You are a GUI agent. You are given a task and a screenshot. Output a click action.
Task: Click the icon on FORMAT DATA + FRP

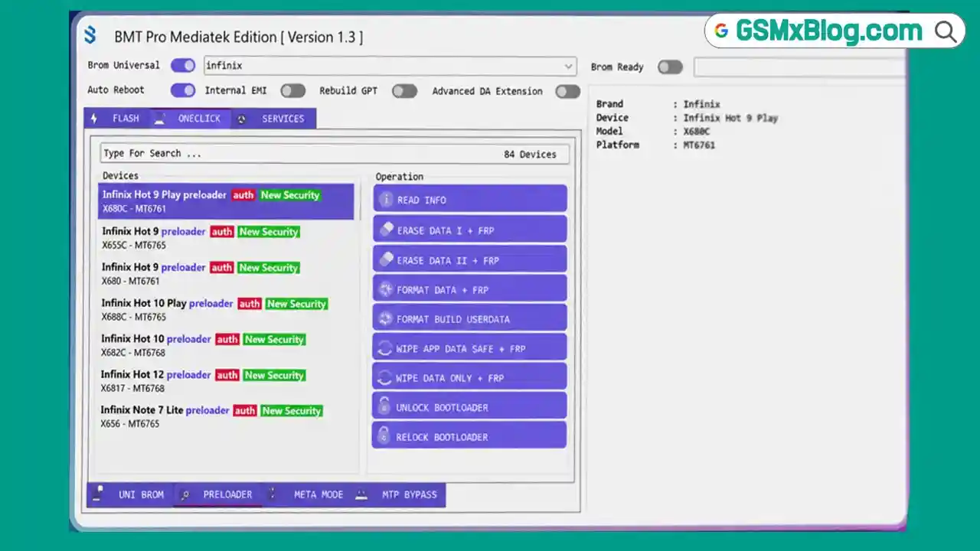tap(385, 289)
